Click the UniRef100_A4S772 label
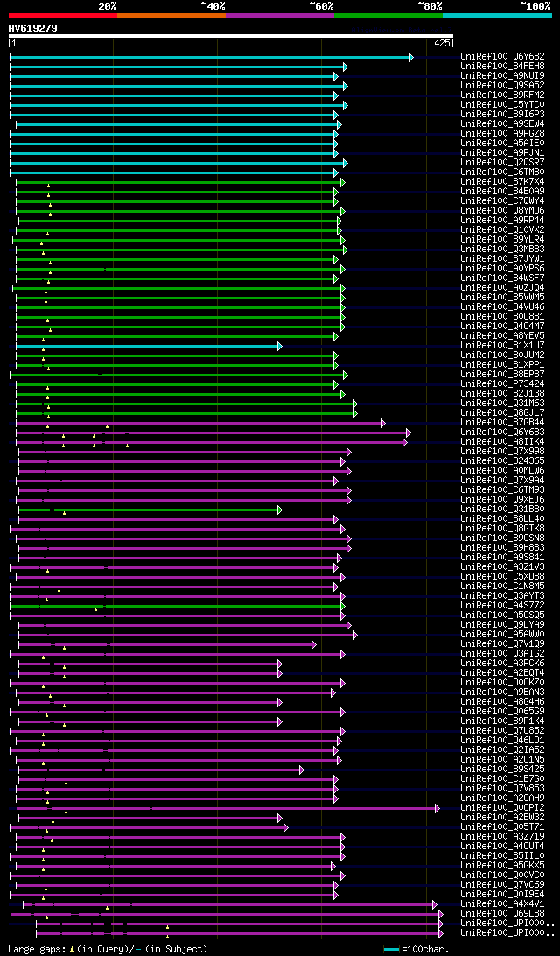Viewport: 560px width, 956px height. pyautogui.click(x=503, y=606)
